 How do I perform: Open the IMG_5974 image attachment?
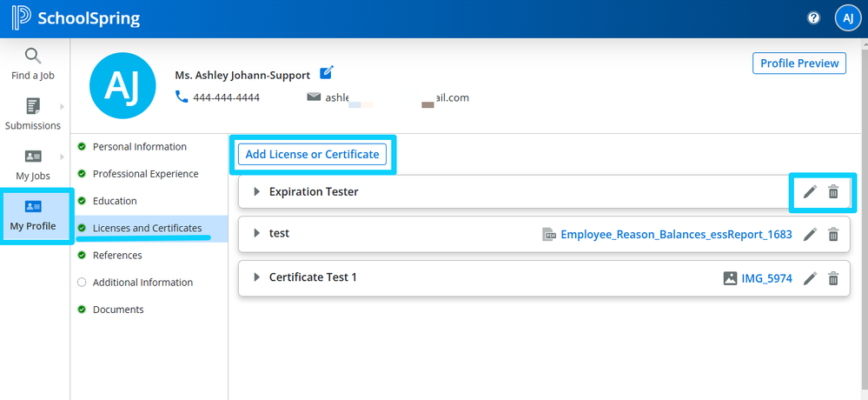click(765, 278)
